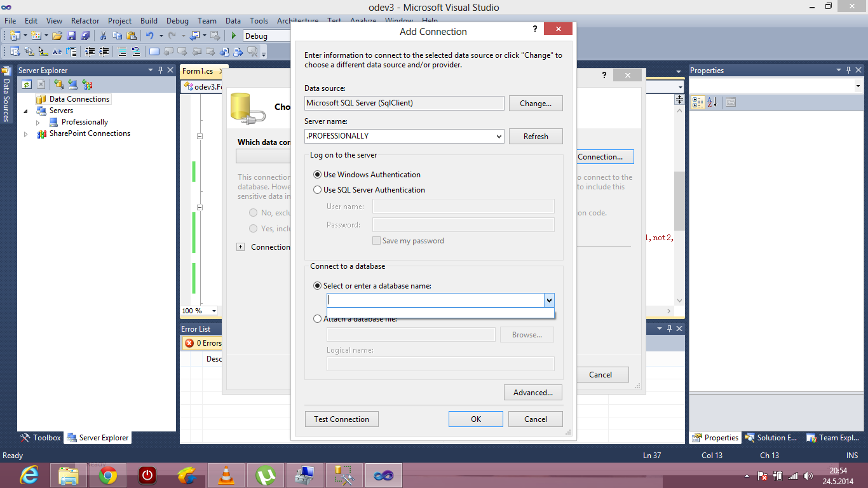Viewport: 868px width, 488px height.
Task: Open the editor zoom level dropdown
Action: pyautogui.click(x=214, y=311)
